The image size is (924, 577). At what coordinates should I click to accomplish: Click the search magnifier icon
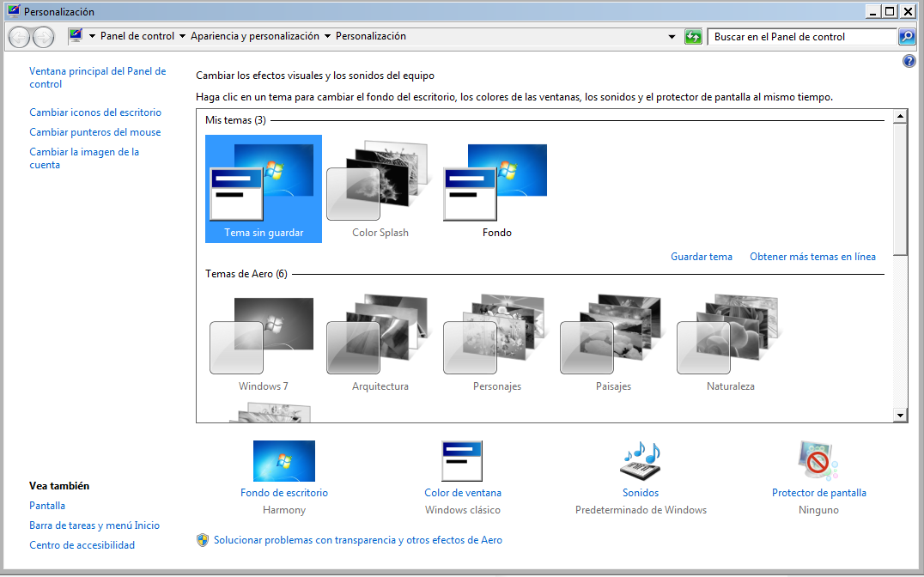907,37
